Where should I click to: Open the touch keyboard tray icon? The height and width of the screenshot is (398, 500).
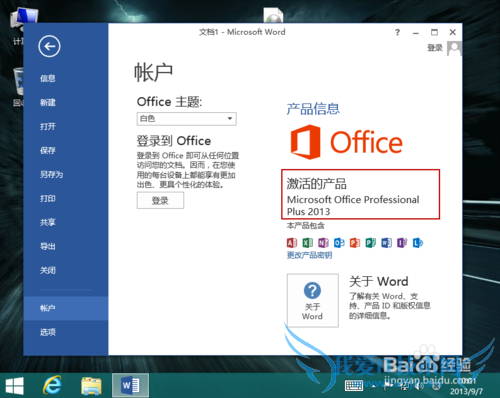[x=354, y=386]
